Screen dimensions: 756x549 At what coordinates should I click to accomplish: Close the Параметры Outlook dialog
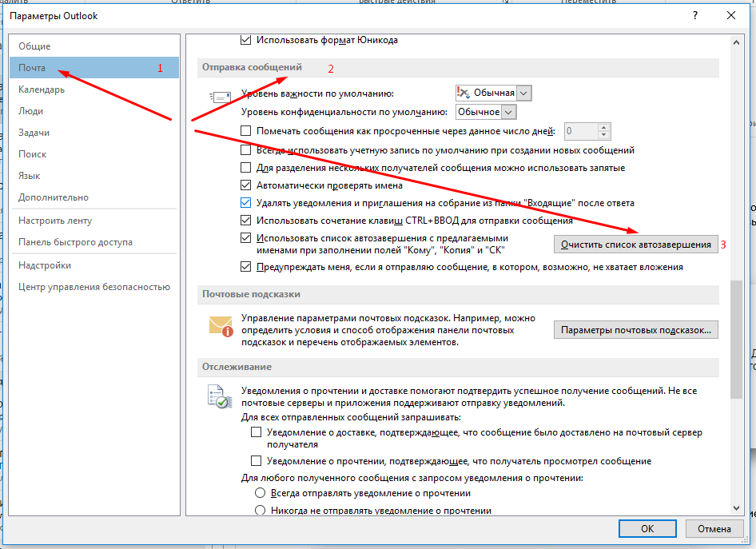(x=731, y=15)
